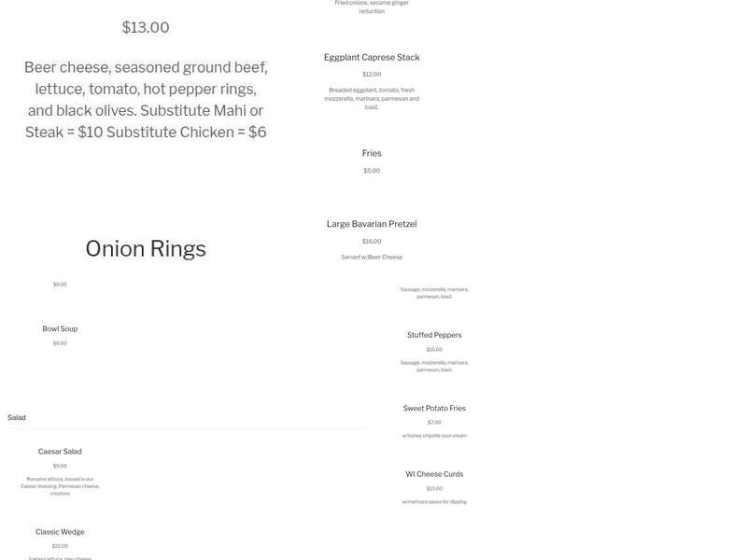Screen dimensions: 747x560
Task: Click the marinara sauce for dipping text
Action: click(434, 502)
